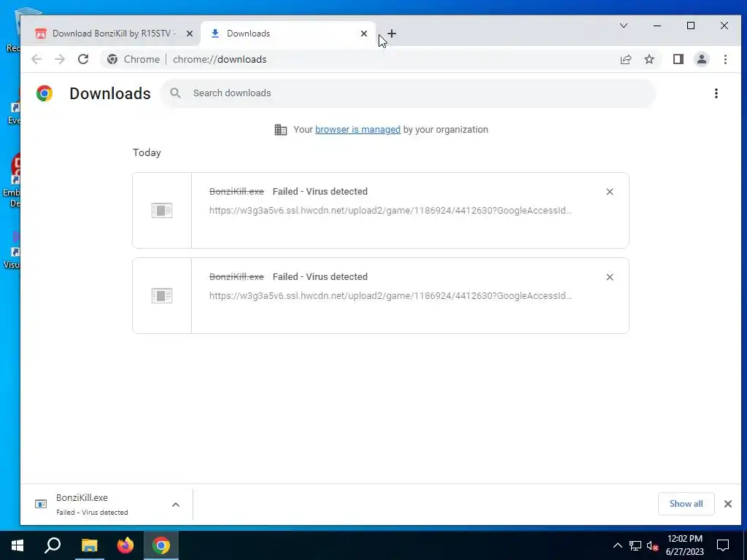The height and width of the screenshot is (560, 747).
Task: Click the first Failed - Virus detected status
Action: 320,192
